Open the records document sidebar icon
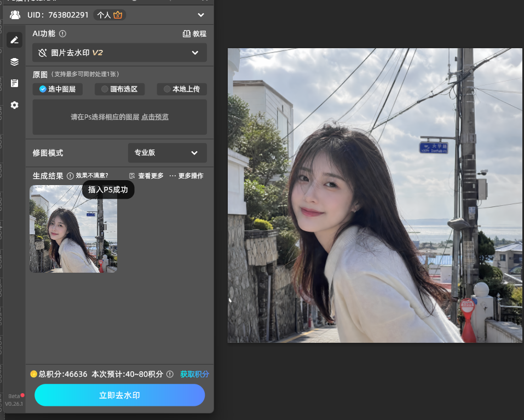Viewport: 524px width, 420px height. [14, 83]
